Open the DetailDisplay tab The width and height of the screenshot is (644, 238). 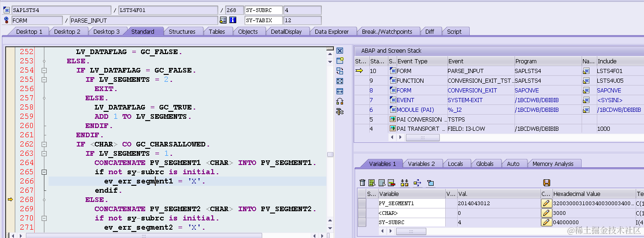pos(286,31)
